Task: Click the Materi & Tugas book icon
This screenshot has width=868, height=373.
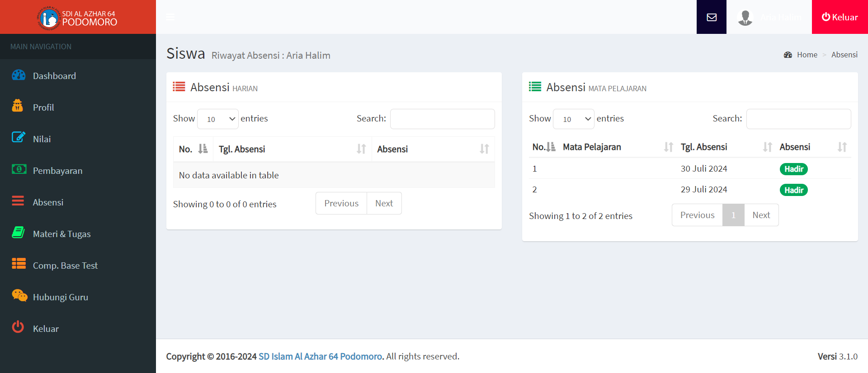Action: click(19, 233)
